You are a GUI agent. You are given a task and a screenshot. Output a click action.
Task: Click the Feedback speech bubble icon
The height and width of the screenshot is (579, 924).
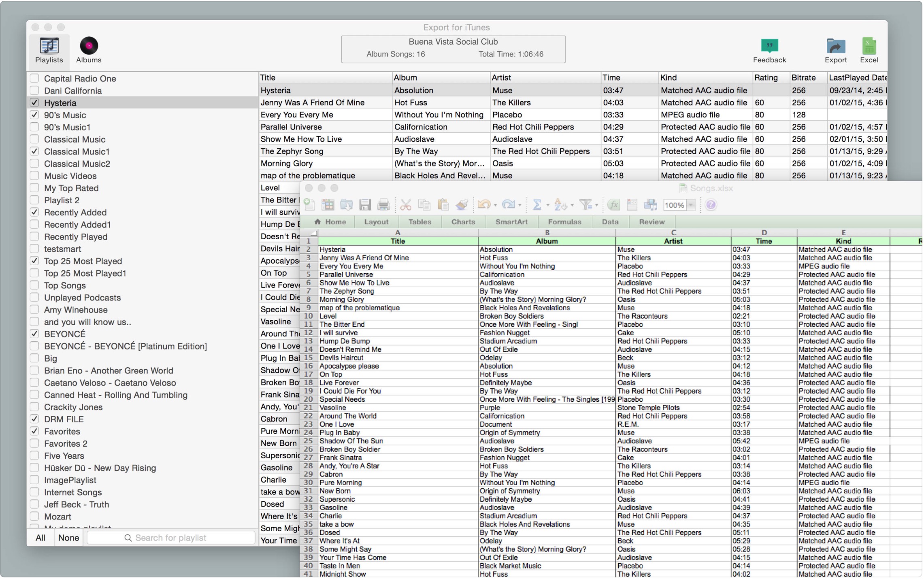[769, 46]
